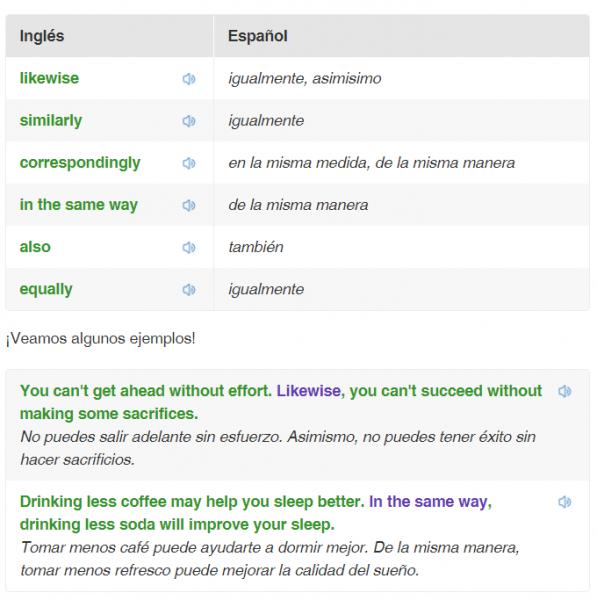
Task: Click the translation 'también'
Action: pyautogui.click(x=256, y=247)
